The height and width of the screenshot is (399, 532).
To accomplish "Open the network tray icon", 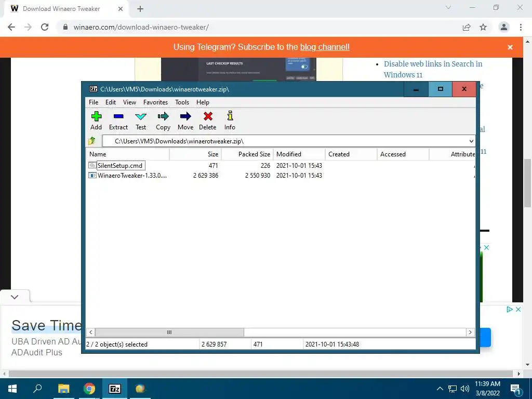I will 453,389.
